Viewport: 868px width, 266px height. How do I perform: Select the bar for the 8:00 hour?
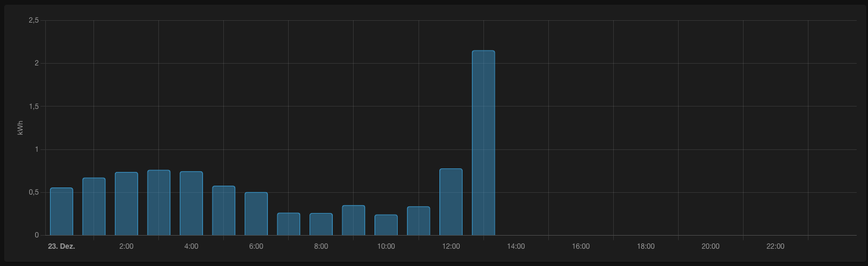[321, 224]
